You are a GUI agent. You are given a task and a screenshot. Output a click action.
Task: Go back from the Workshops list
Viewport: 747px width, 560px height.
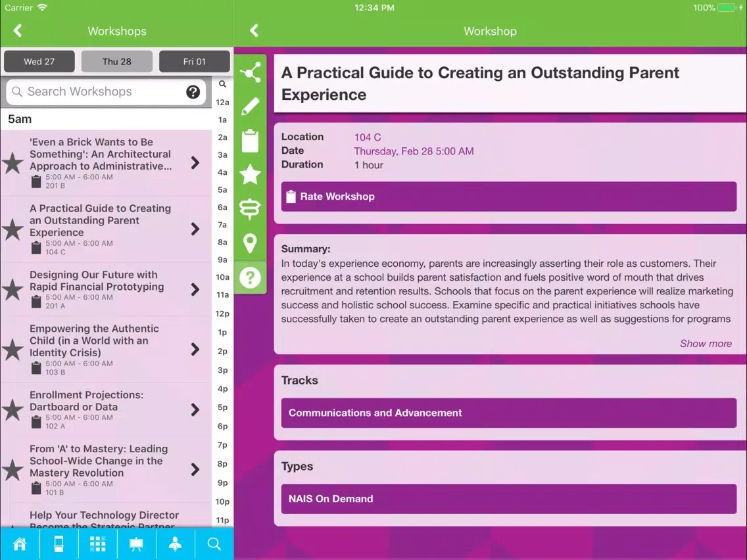[18, 31]
